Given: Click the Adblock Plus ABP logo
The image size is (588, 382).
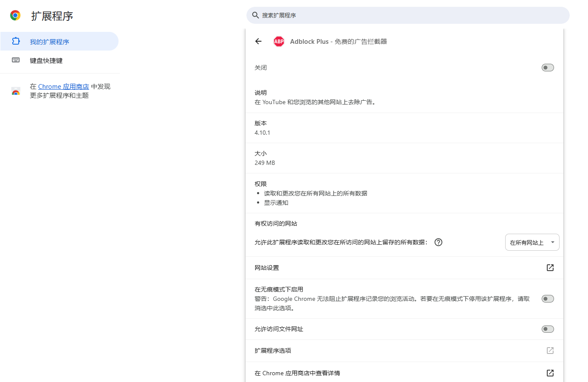Looking at the screenshot, I should click(x=279, y=41).
